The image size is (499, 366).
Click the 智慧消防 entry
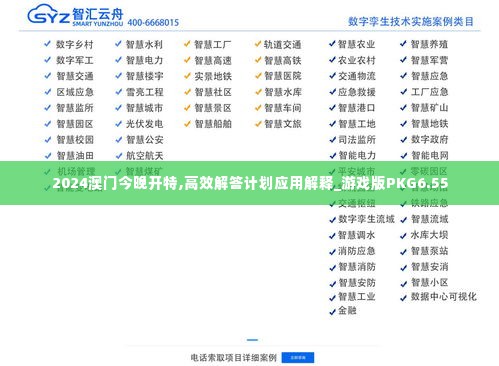click(357, 267)
